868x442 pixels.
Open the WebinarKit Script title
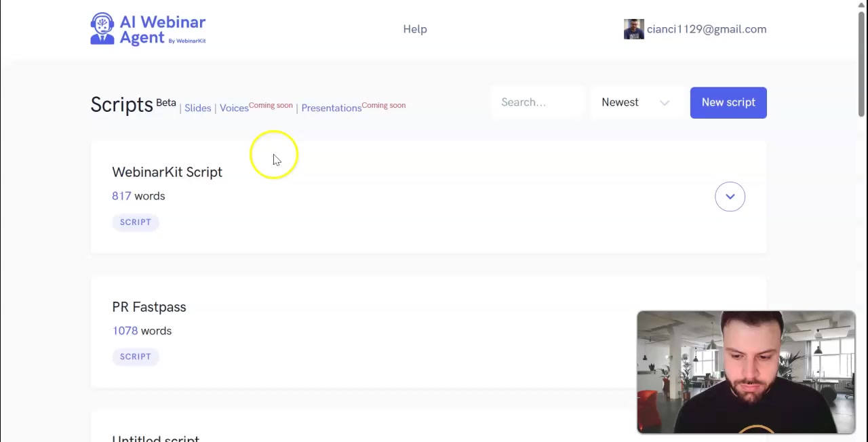pyautogui.click(x=167, y=172)
